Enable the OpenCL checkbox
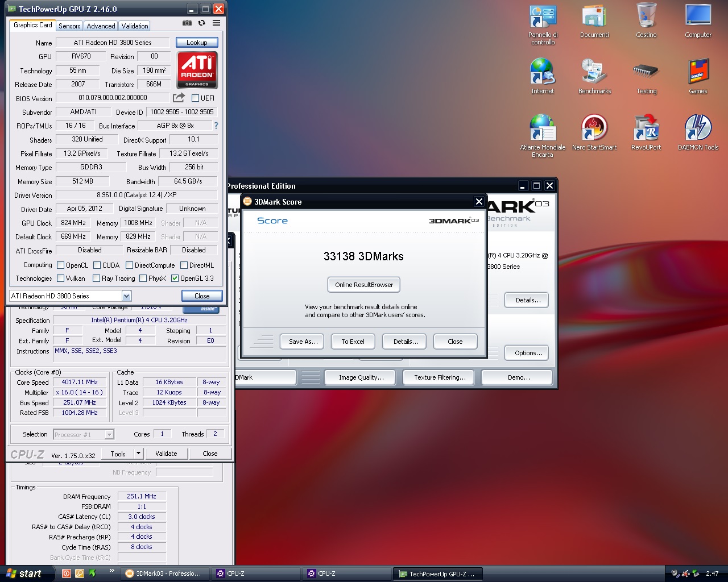Screen dimensions: 728x582 pos(61,265)
